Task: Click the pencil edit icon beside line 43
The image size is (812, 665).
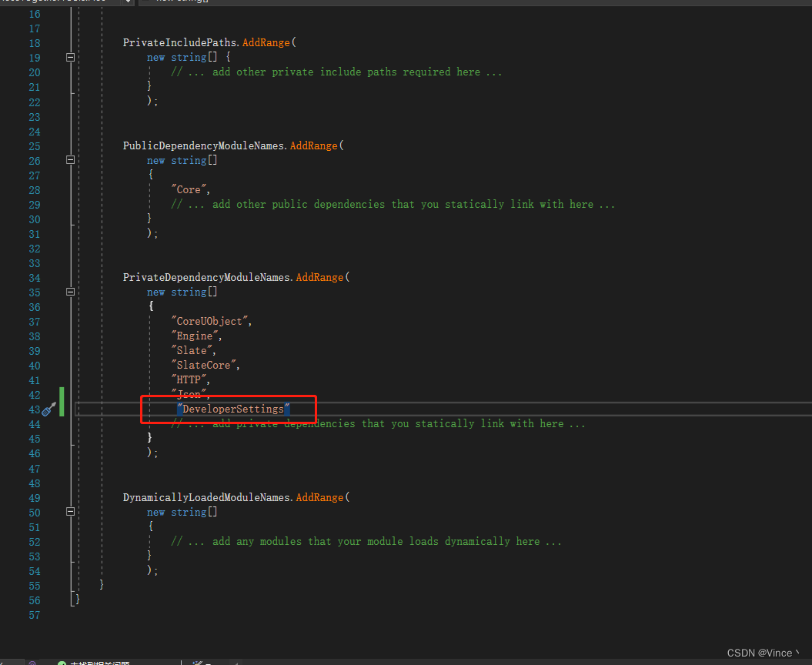Action: (48, 409)
